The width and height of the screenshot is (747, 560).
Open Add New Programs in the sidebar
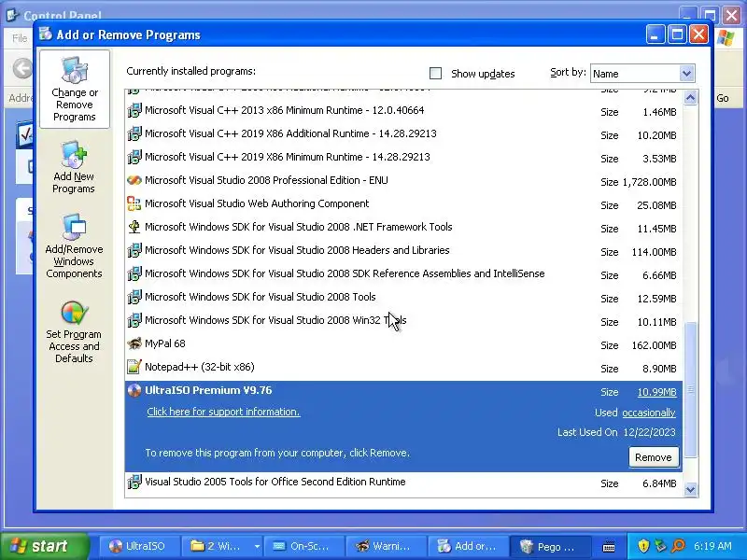click(x=74, y=169)
